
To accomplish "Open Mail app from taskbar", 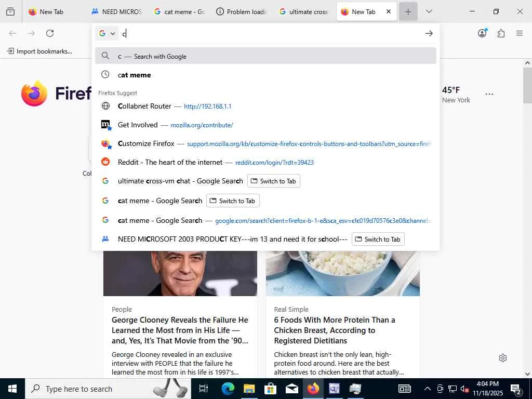I will point(292,389).
